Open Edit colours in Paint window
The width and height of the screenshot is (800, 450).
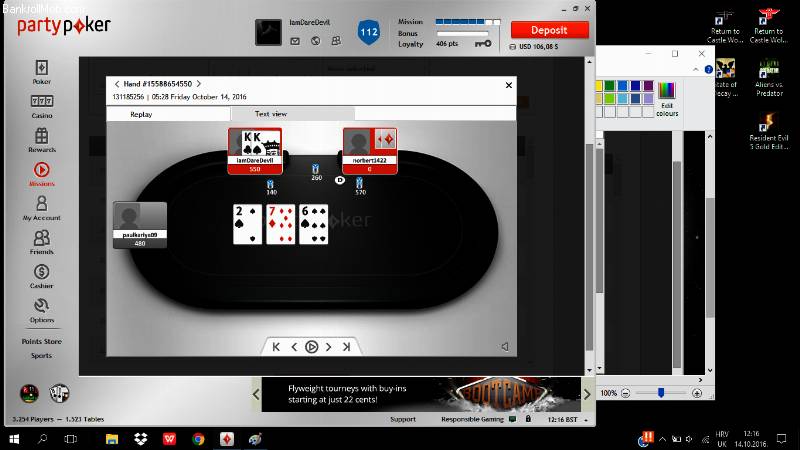point(666,99)
